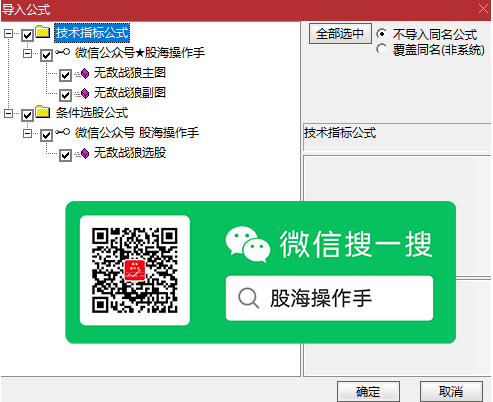Uncheck the 微信公众号★股海操作手 checkbox

coord(46,55)
